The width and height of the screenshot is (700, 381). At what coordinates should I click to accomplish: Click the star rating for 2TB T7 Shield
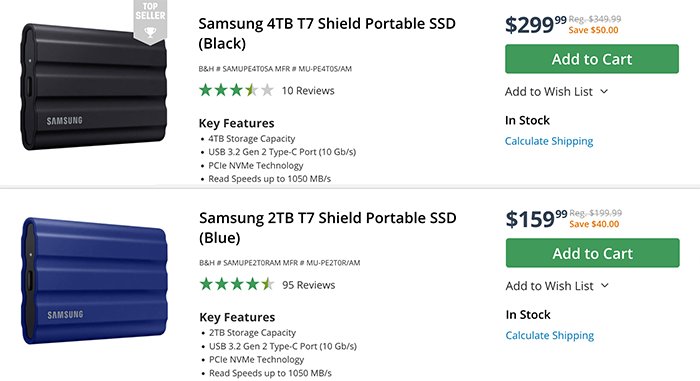click(x=237, y=285)
